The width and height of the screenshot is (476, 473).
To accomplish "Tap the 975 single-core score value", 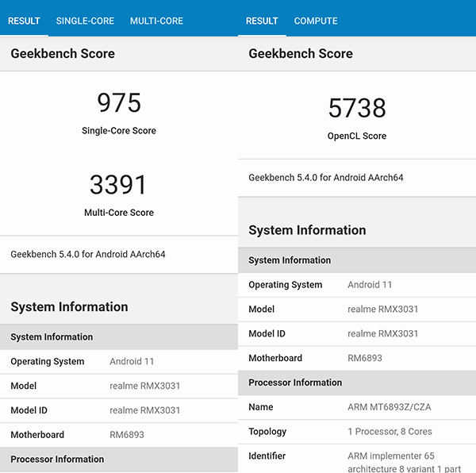I will (x=119, y=103).
